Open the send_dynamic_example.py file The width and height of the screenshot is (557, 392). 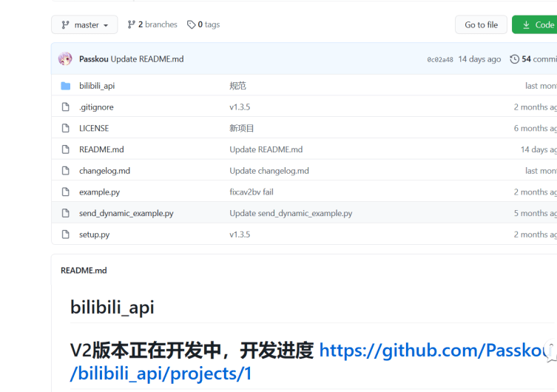click(x=126, y=214)
